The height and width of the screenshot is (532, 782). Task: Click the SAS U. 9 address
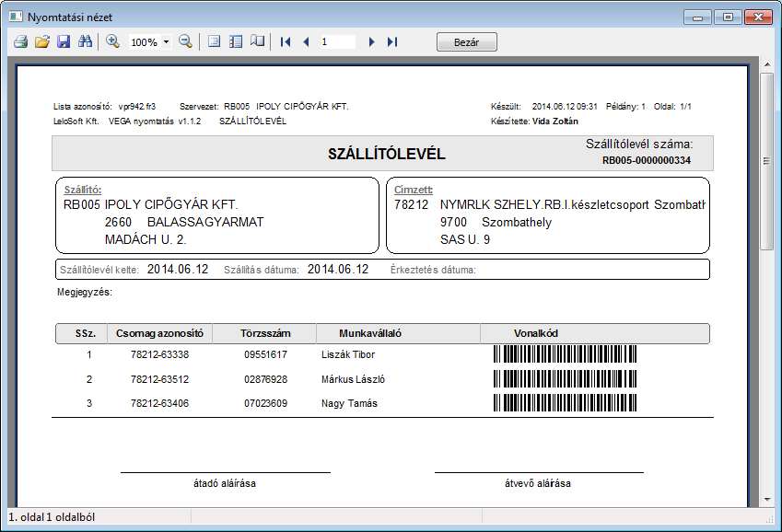coord(465,240)
